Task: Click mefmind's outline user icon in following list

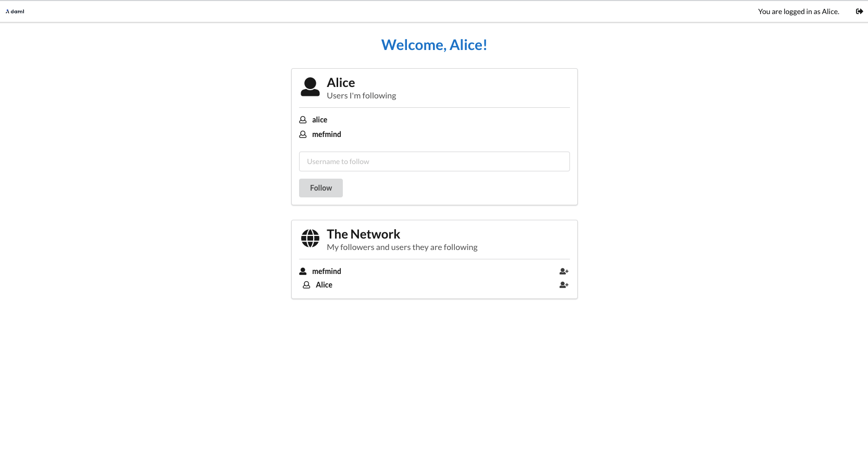Action: coord(303,134)
